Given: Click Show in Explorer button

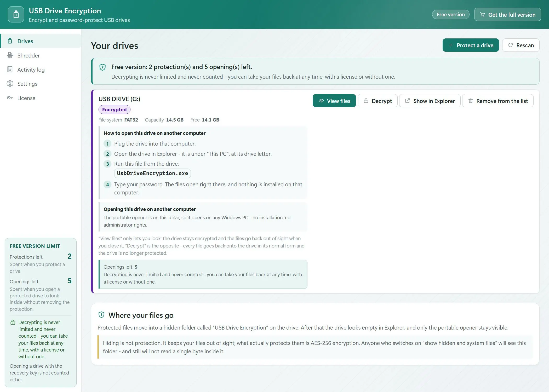Looking at the screenshot, I should point(430,101).
